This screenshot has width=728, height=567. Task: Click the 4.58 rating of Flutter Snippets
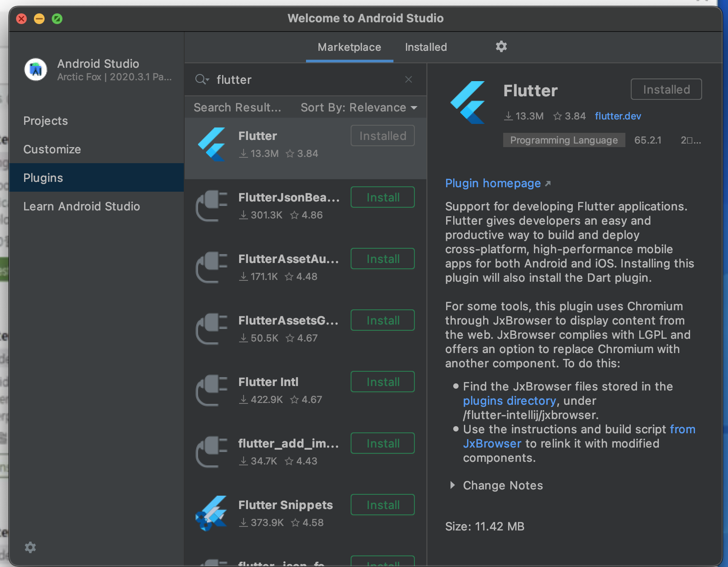(313, 522)
